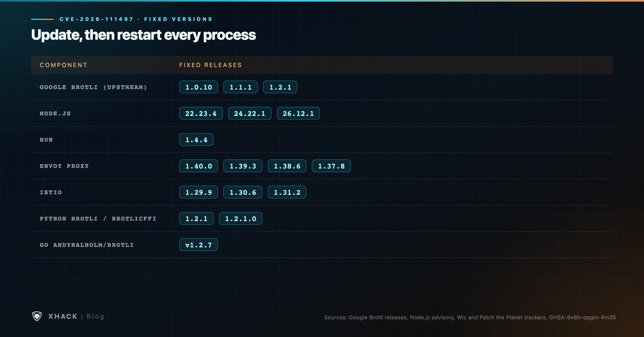Select the BUN component label
Image resolution: width=644 pixels, height=337 pixels.
pyautogui.click(x=46, y=140)
